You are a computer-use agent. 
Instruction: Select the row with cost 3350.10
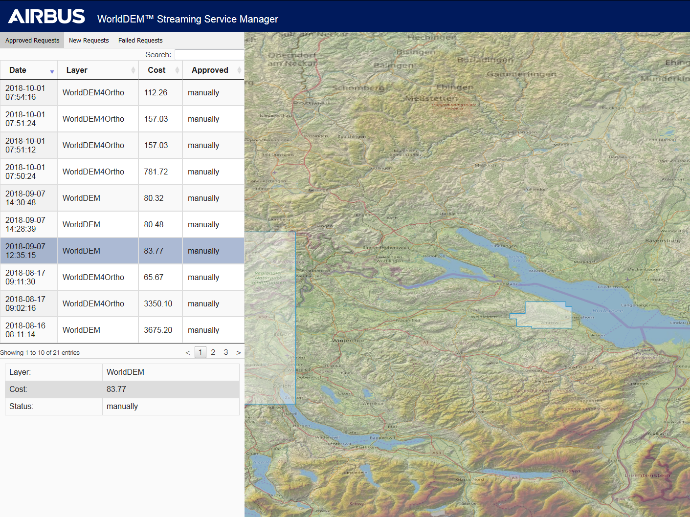[122, 304]
